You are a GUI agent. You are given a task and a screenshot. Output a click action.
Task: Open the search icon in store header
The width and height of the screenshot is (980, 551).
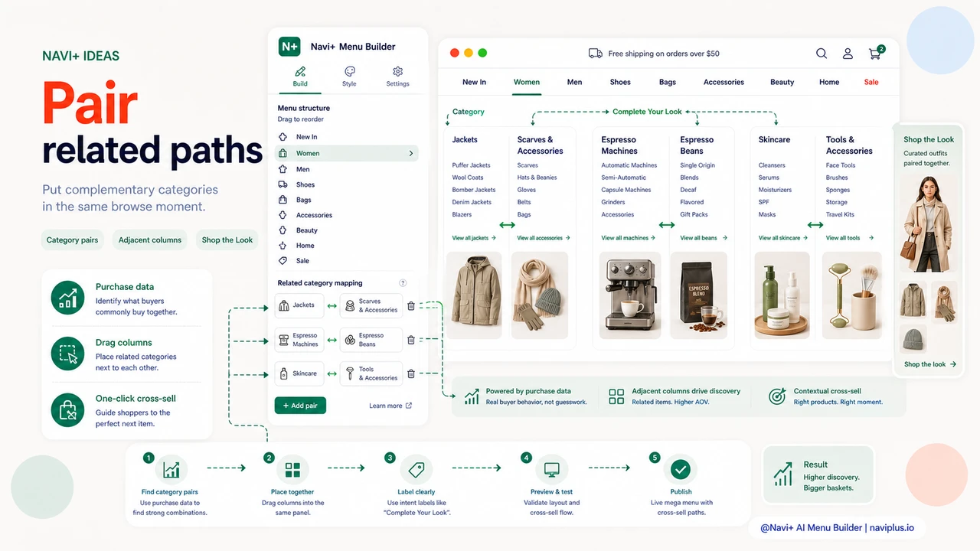click(822, 54)
